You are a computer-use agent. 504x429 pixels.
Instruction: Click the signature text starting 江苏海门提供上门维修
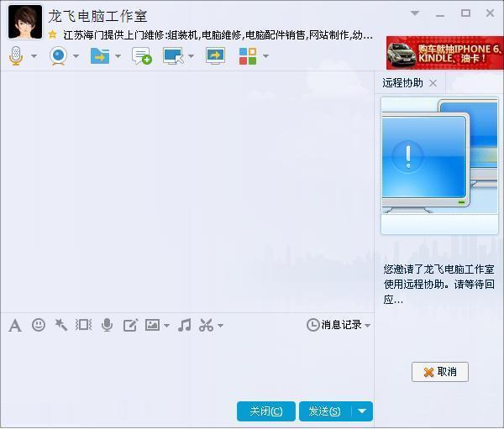pyautogui.click(x=218, y=34)
